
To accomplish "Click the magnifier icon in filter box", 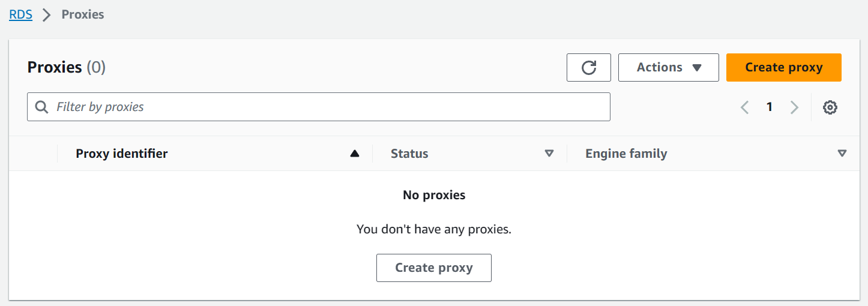I will click(x=41, y=107).
